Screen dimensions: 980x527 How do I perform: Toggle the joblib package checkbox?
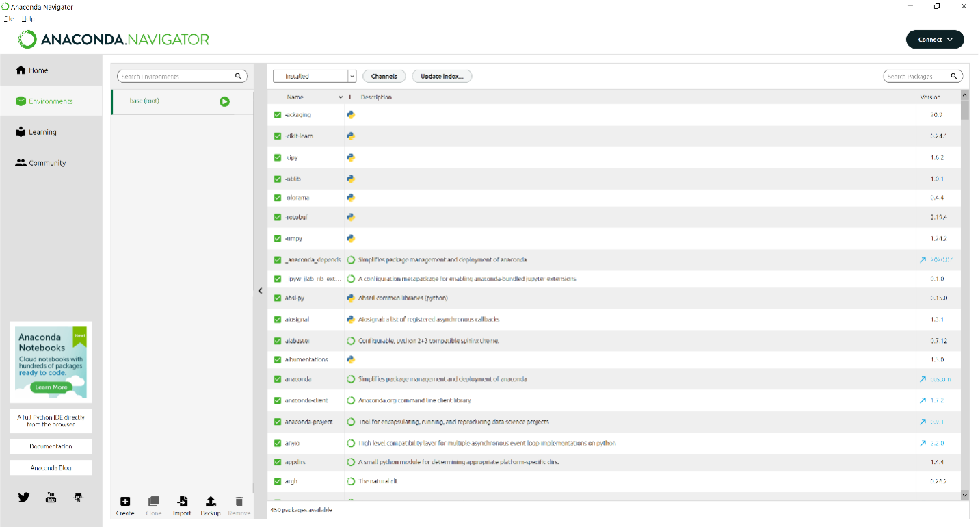(x=278, y=179)
